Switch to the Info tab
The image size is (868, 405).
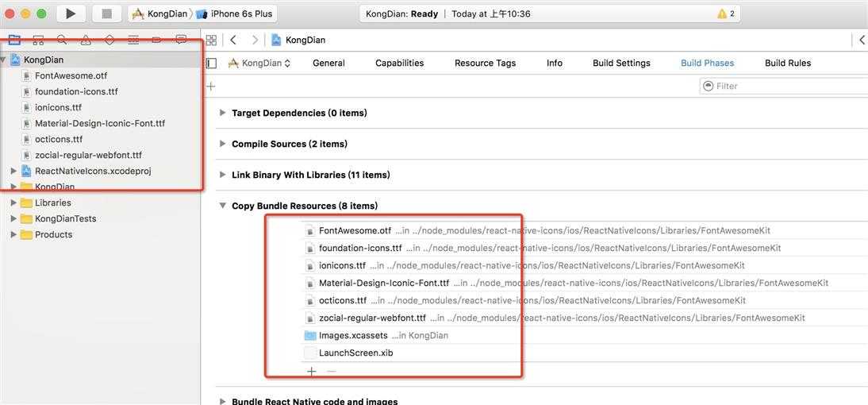pos(555,64)
